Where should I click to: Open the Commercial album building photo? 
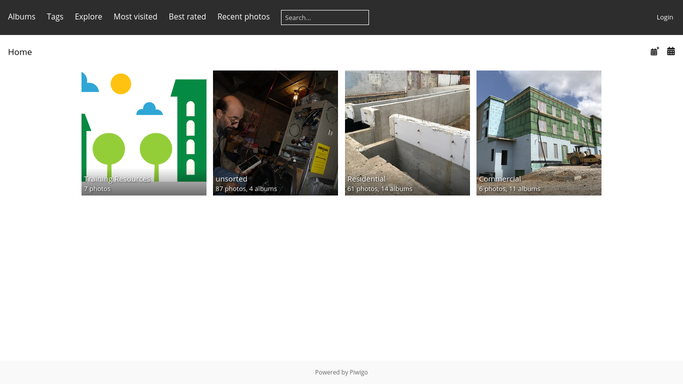539,133
